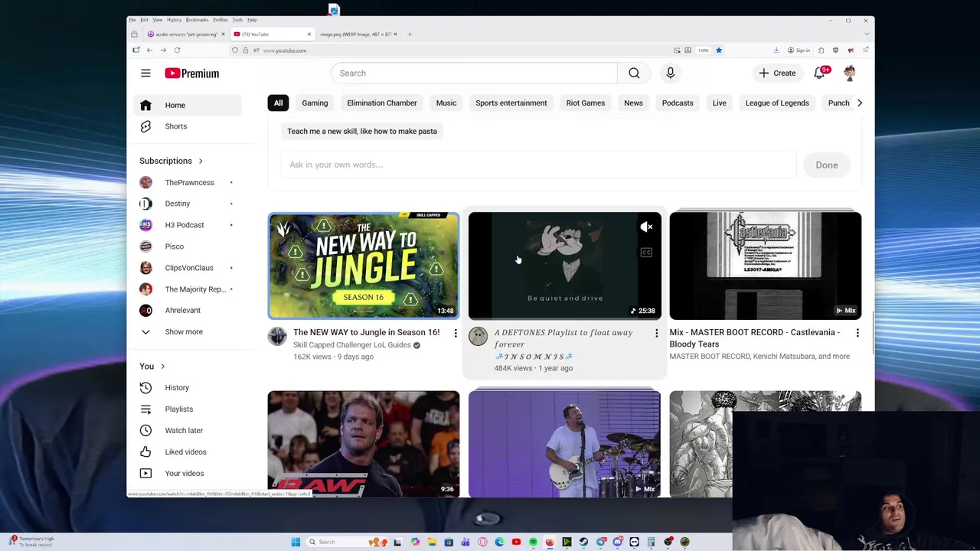Click the pasta skill suggestion chip
This screenshot has height=551, width=980.
click(x=362, y=131)
